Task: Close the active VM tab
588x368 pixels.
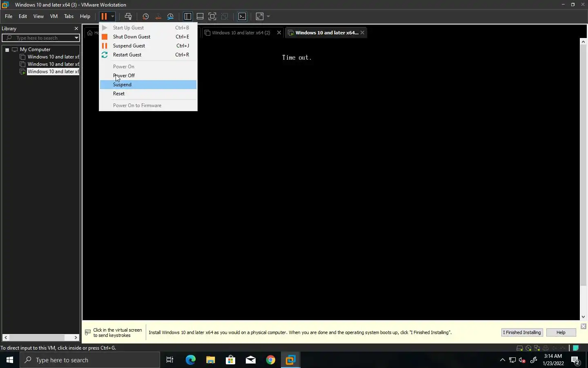Action: point(362,33)
